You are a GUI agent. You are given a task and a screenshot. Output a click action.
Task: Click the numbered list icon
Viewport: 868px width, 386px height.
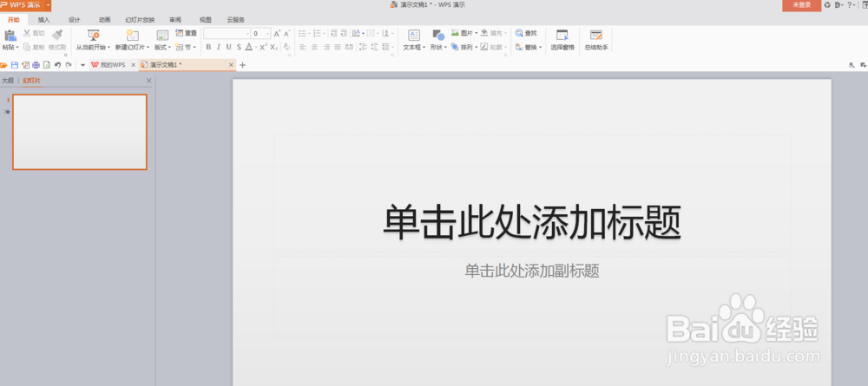pos(317,33)
